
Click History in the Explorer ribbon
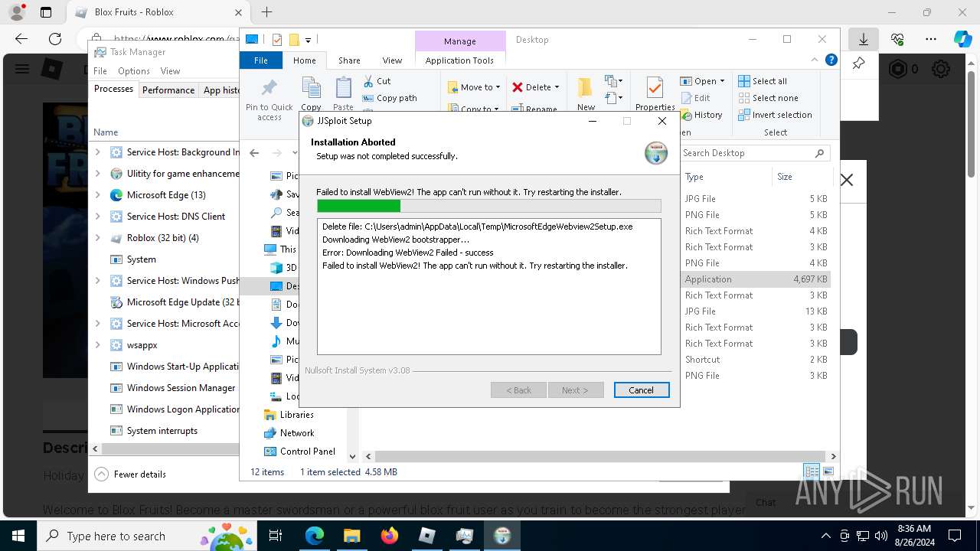point(701,115)
